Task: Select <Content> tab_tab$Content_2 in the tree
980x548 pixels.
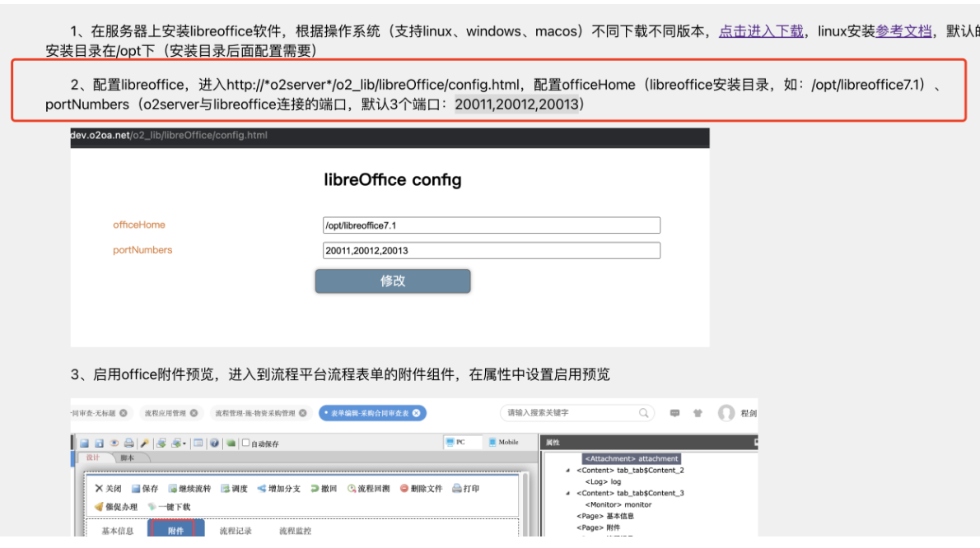Action: 630,471
